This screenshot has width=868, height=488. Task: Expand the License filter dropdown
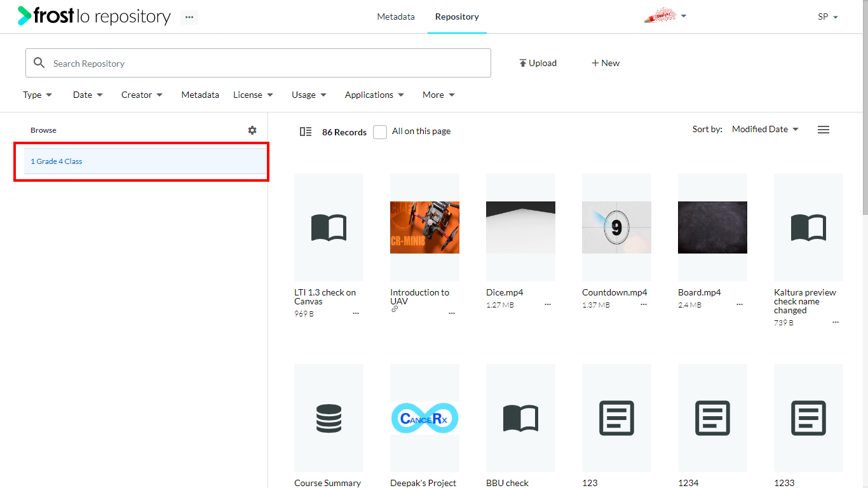pyautogui.click(x=253, y=95)
